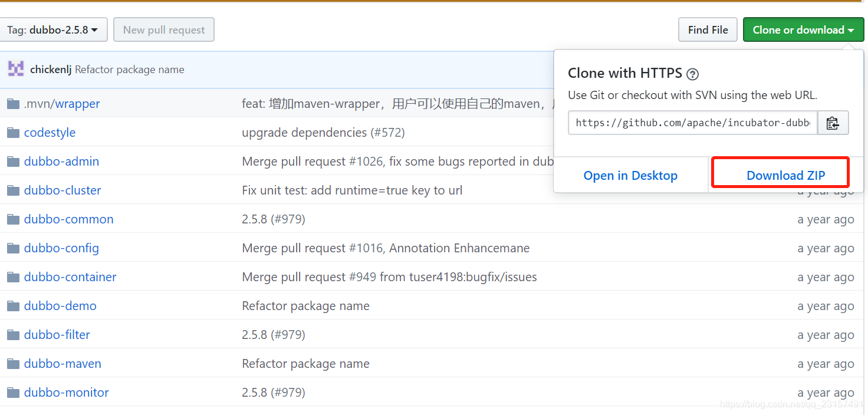Click the folder icon beside .mvn/wrapper

click(13, 103)
